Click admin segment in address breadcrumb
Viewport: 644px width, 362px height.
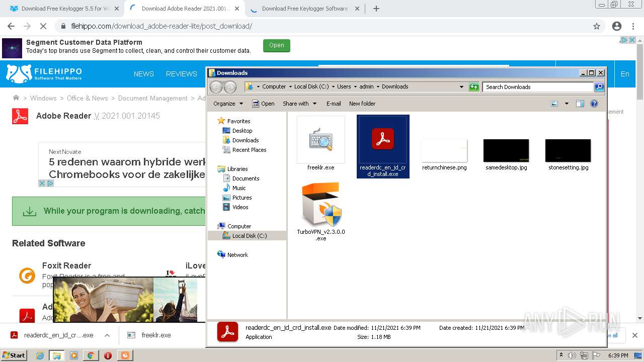point(366,86)
